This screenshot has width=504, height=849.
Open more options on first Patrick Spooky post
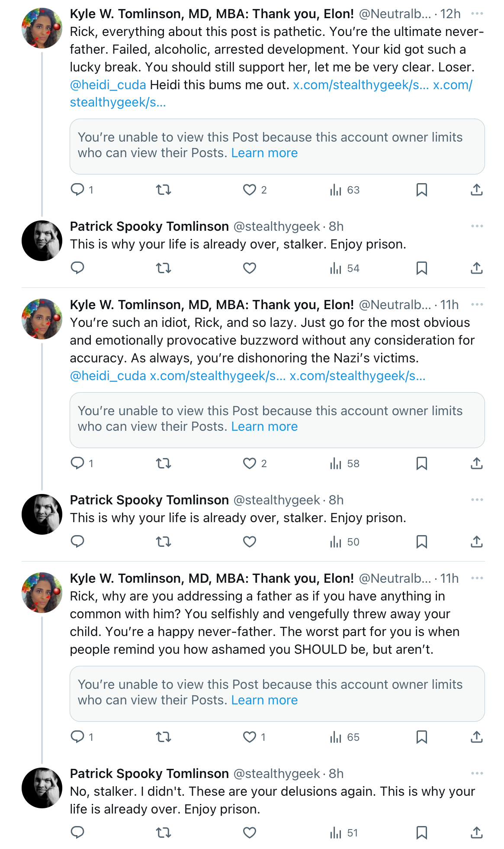coord(477,226)
